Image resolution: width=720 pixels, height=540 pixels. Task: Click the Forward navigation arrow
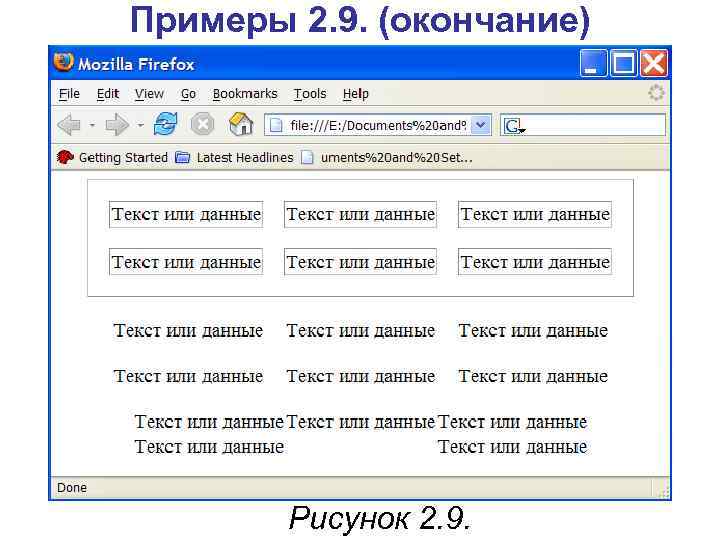click(117, 124)
